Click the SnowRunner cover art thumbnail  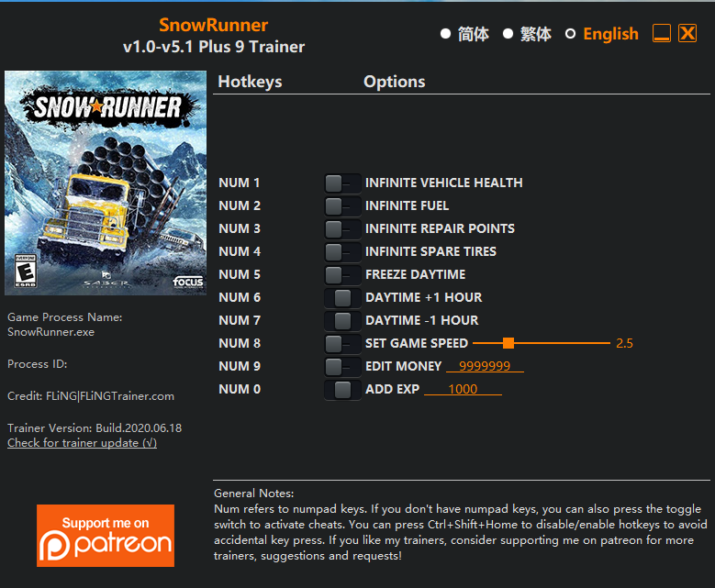(x=106, y=183)
